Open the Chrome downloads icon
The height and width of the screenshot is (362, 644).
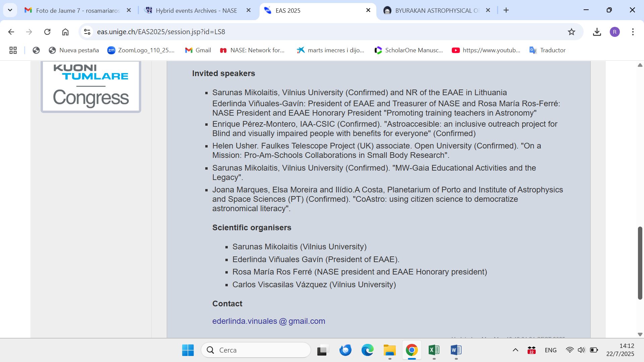(x=597, y=32)
